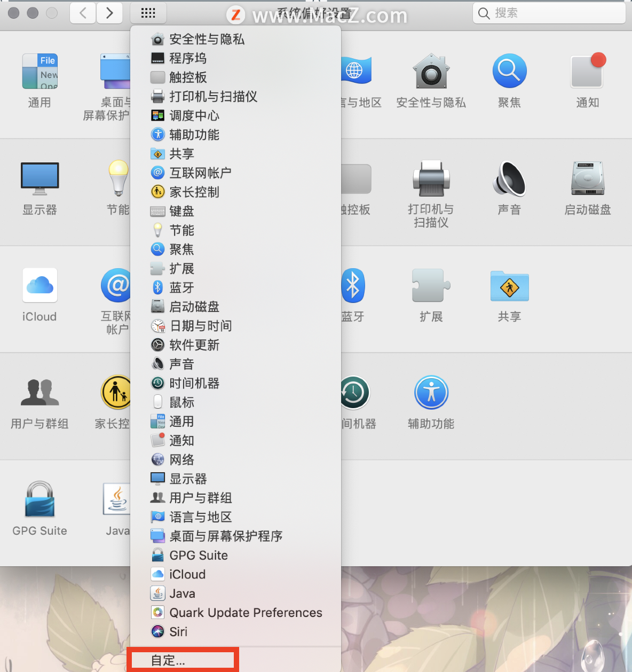Open the GPG Suite padlock icon in grid

point(39,499)
